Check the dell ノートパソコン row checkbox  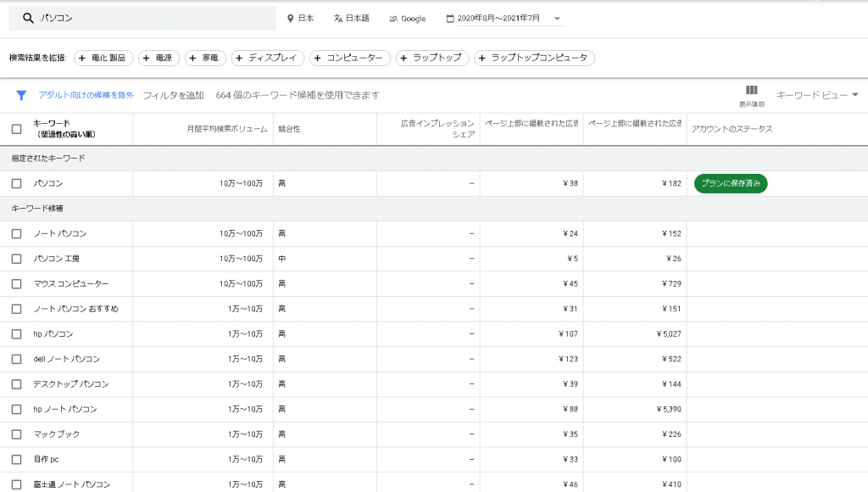pyautogui.click(x=17, y=359)
